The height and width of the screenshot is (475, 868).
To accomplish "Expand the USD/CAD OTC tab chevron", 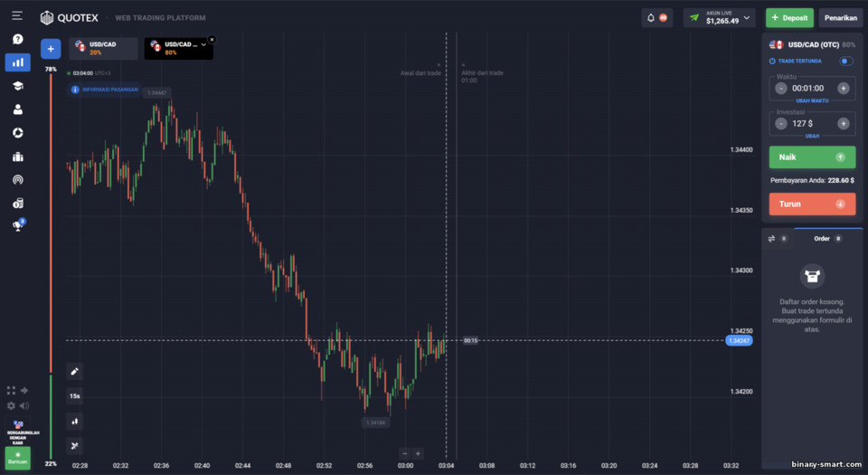I will (203, 44).
